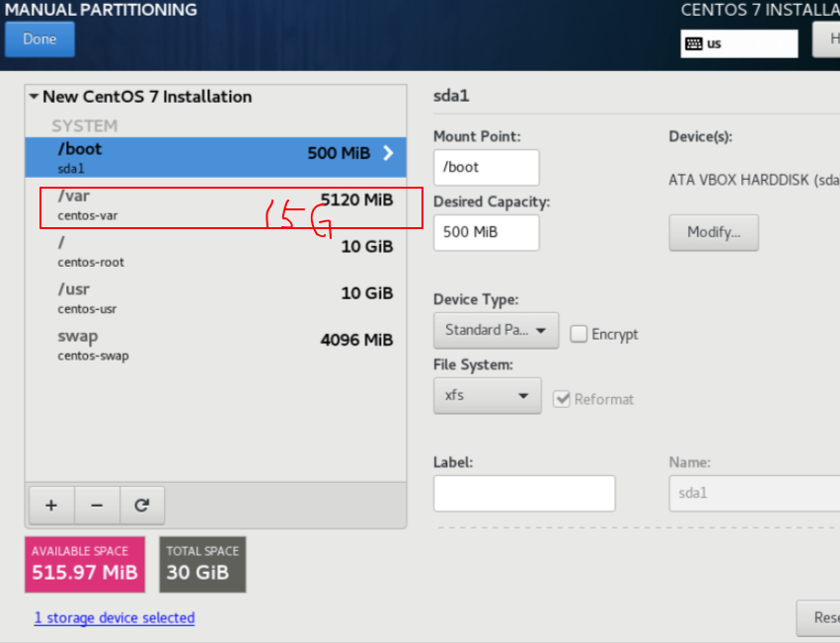
Task: Click the chevron arrow on /boot row
Action: click(388, 153)
